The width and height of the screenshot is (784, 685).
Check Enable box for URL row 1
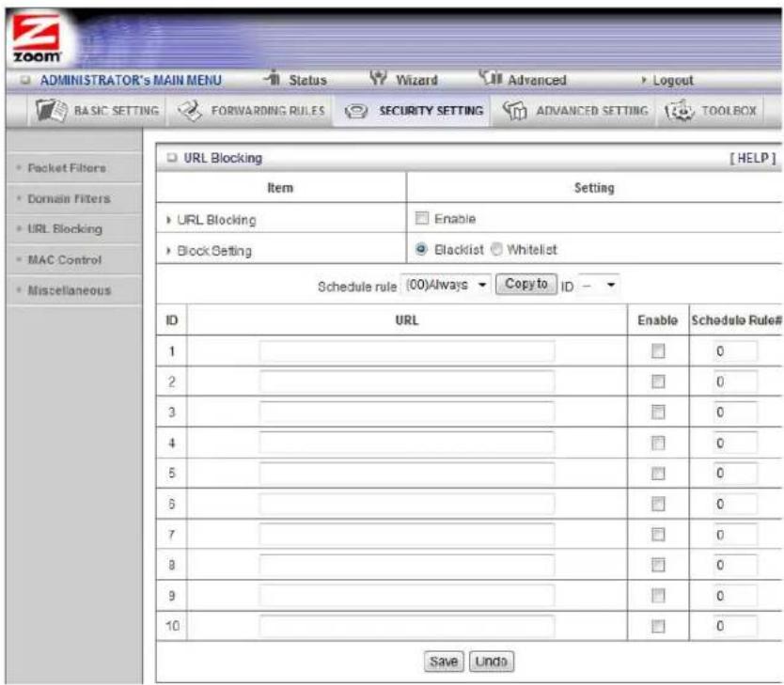pyautogui.click(x=658, y=350)
